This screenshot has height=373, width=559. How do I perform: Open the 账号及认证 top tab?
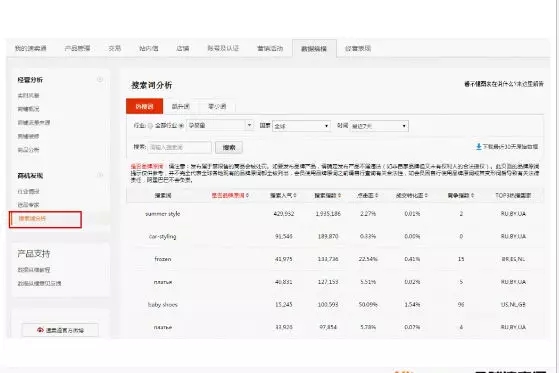pyautogui.click(x=223, y=48)
